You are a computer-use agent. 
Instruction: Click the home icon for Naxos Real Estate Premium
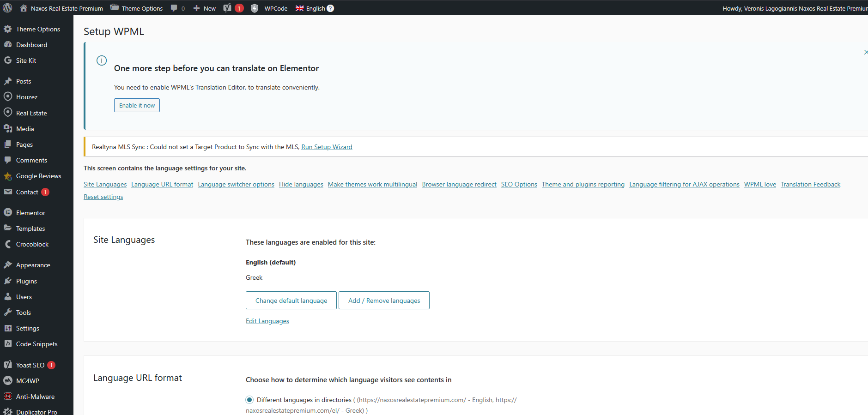[x=24, y=8]
